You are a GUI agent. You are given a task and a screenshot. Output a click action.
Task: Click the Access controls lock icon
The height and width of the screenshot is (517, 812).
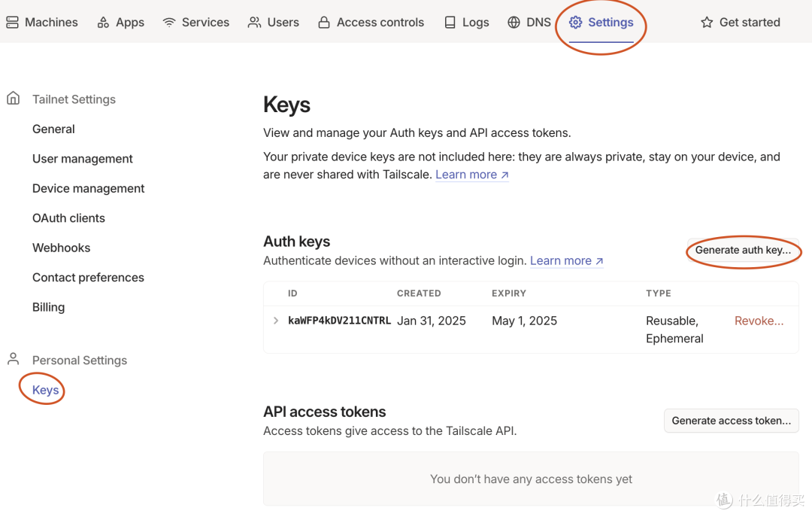(x=323, y=23)
